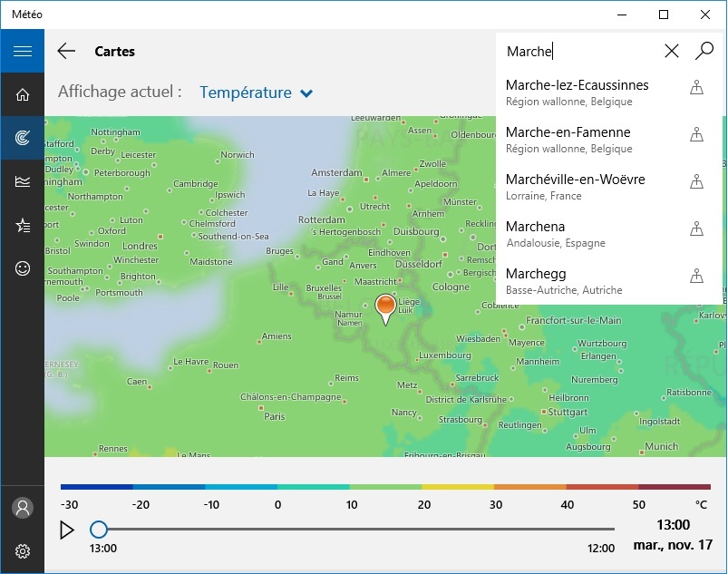The height and width of the screenshot is (574, 728).
Task: Click Stuttgart on the map
Action: click(x=568, y=412)
